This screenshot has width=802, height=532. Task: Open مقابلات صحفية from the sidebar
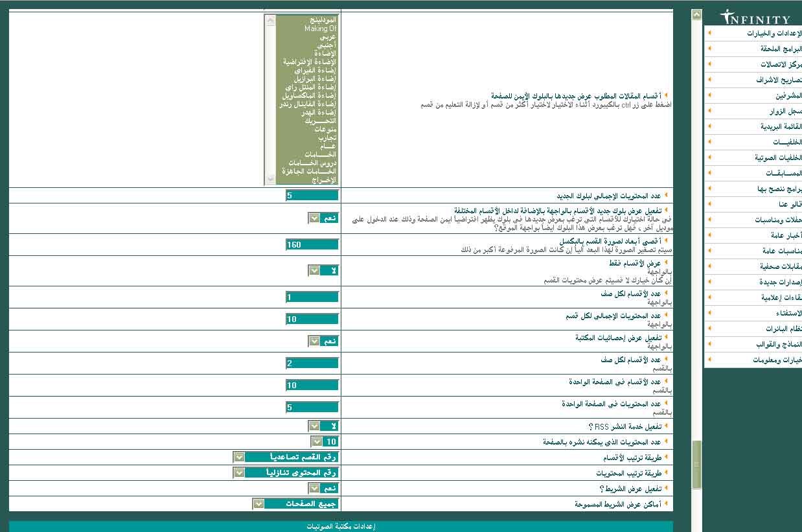(753, 267)
